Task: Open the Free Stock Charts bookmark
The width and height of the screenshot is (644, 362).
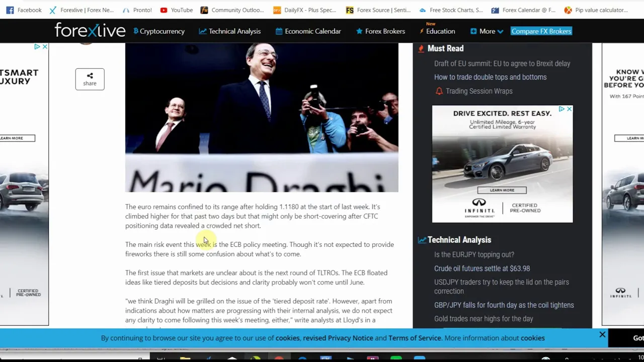Action: [x=451, y=10]
